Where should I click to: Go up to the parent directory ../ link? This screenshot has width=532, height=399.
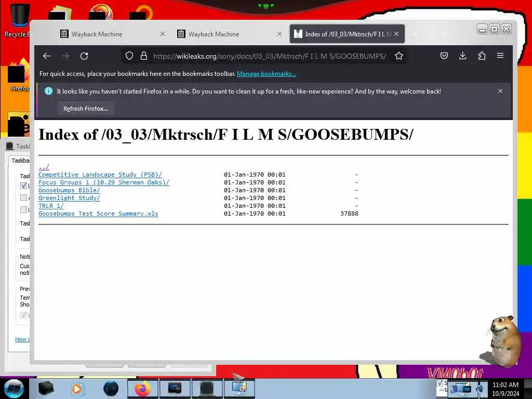coord(44,167)
